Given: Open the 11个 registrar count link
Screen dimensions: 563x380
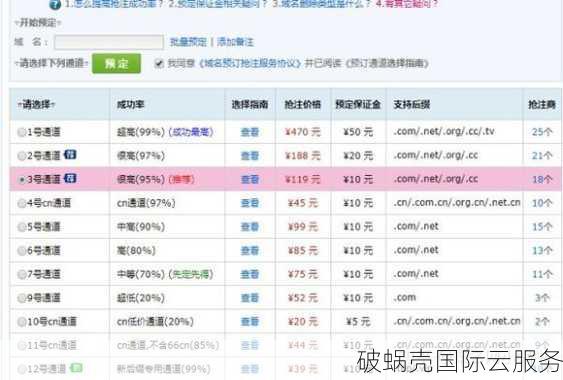Looking at the screenshot, I should (x=542, y=274).
